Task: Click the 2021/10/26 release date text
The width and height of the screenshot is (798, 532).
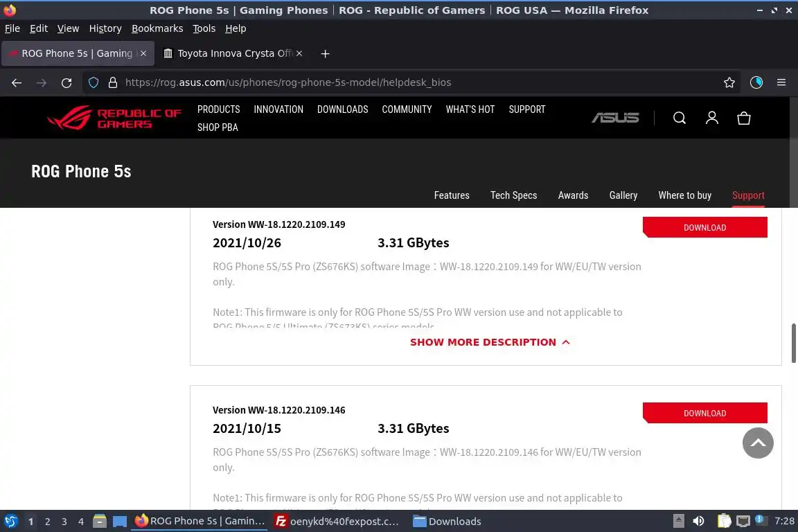Action: tap(247, 243)
